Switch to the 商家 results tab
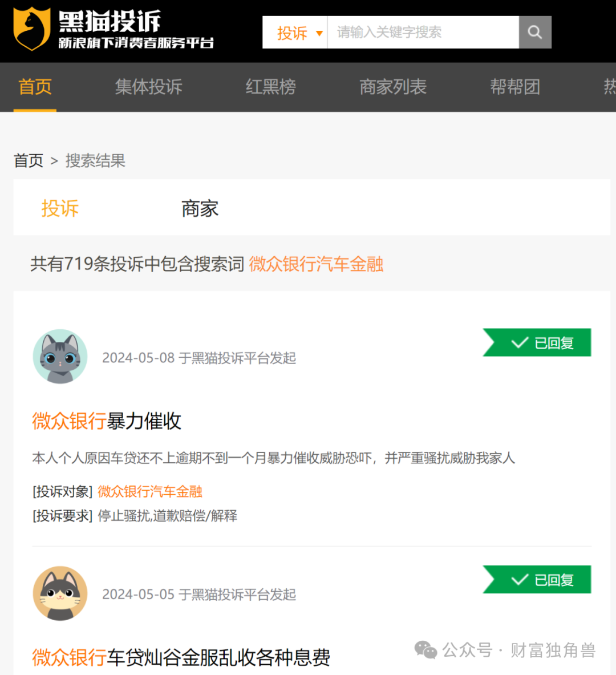Image resolution: width=616 pixels, height=675 pixels. (200, 208)
